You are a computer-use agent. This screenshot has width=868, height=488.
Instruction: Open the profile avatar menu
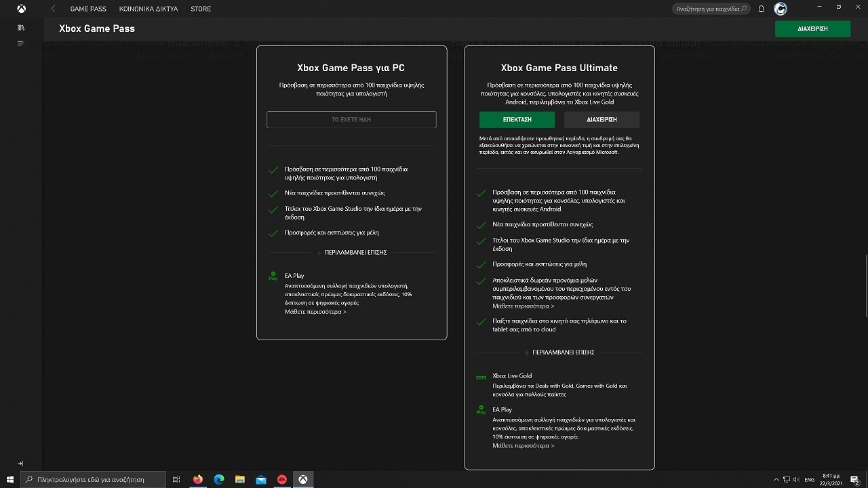(x=781, y=9)
